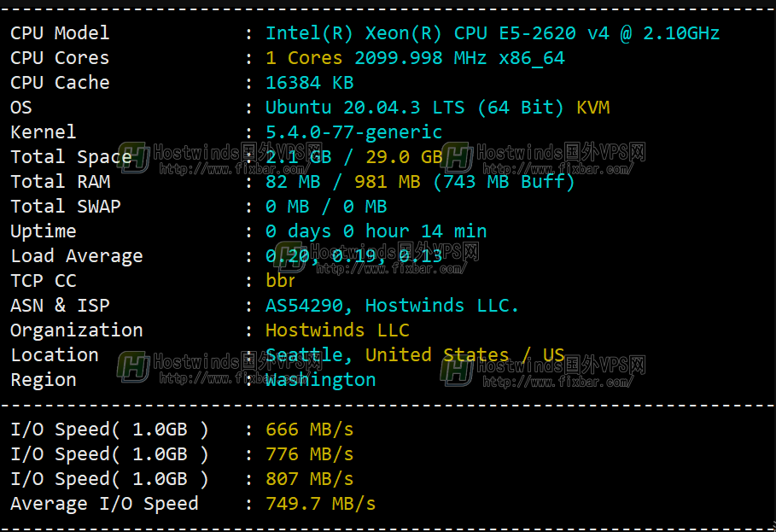Select the '0 MB / 0 MB' swap value
Image resolution: width=776 pixels, height=532 pixels.
326,207
